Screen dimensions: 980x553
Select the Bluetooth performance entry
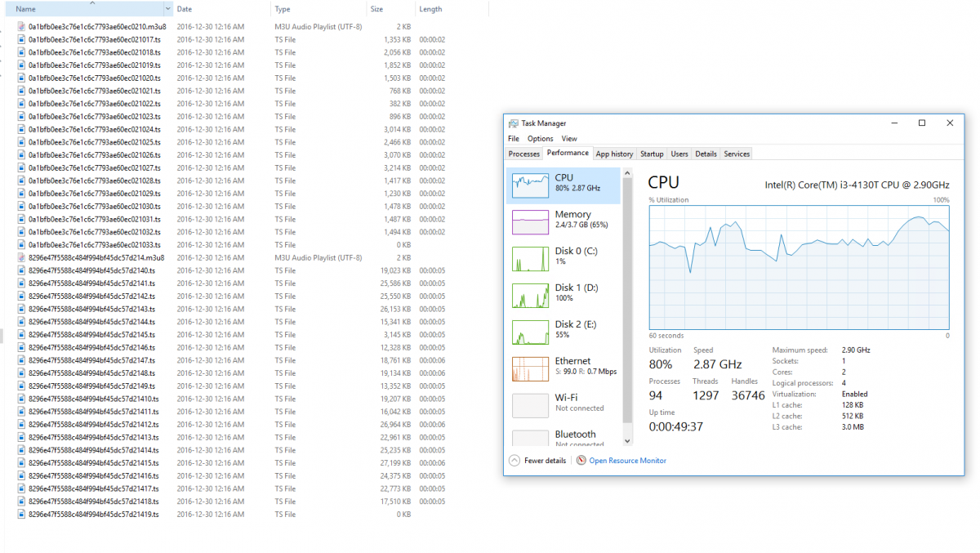pyautogui.click(x=563, y=438)
